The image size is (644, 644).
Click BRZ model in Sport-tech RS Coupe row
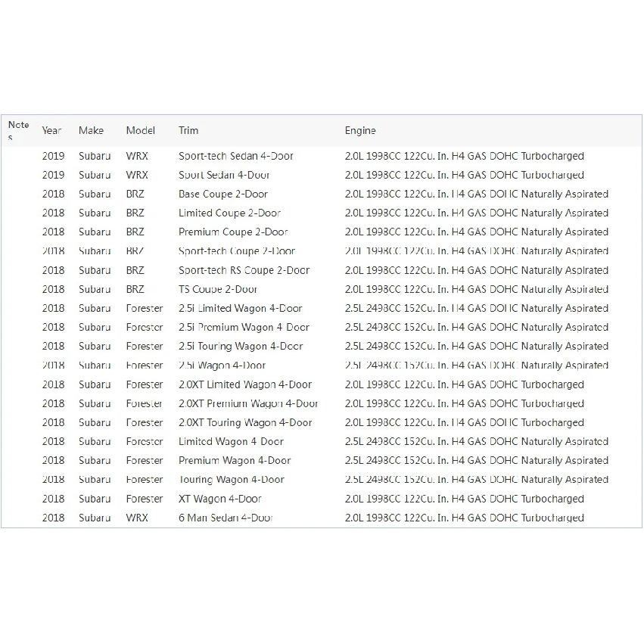[135, 270]
